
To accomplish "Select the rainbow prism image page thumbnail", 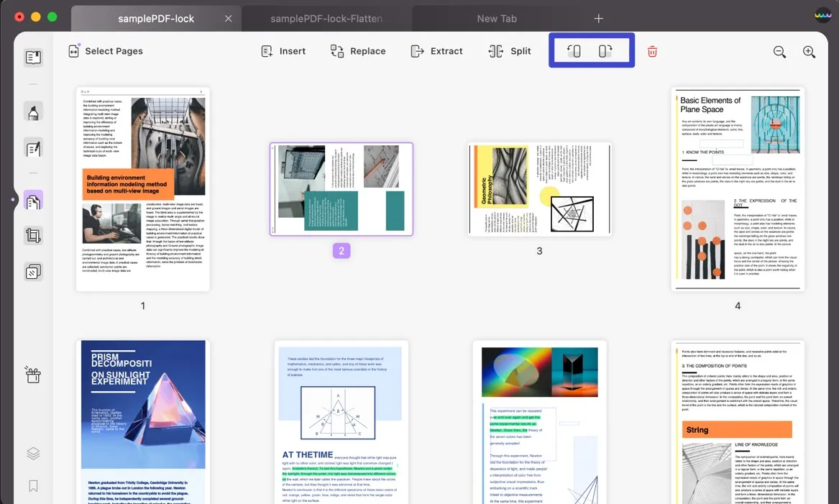I will [539, 421].
